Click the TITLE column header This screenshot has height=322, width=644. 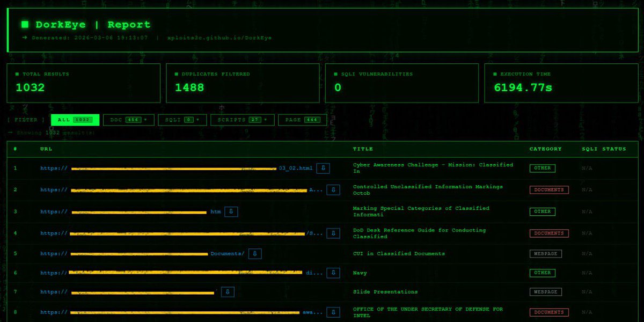point(363,149)
